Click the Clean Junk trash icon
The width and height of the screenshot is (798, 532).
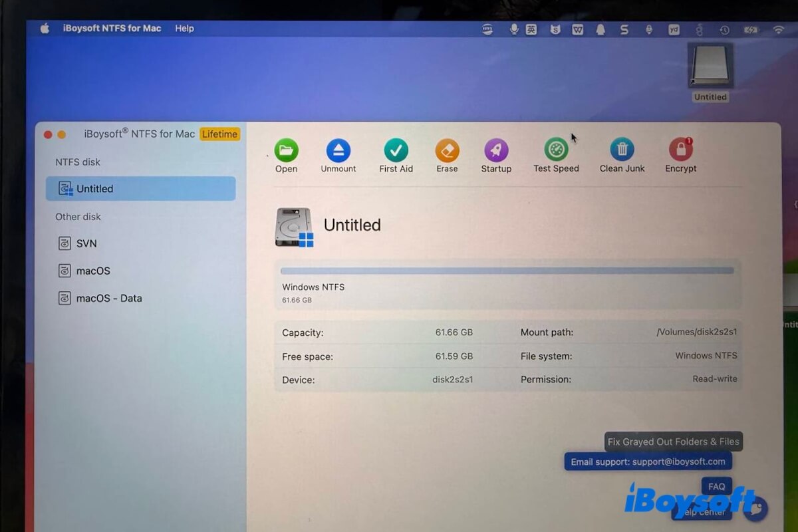pos(622,150)
